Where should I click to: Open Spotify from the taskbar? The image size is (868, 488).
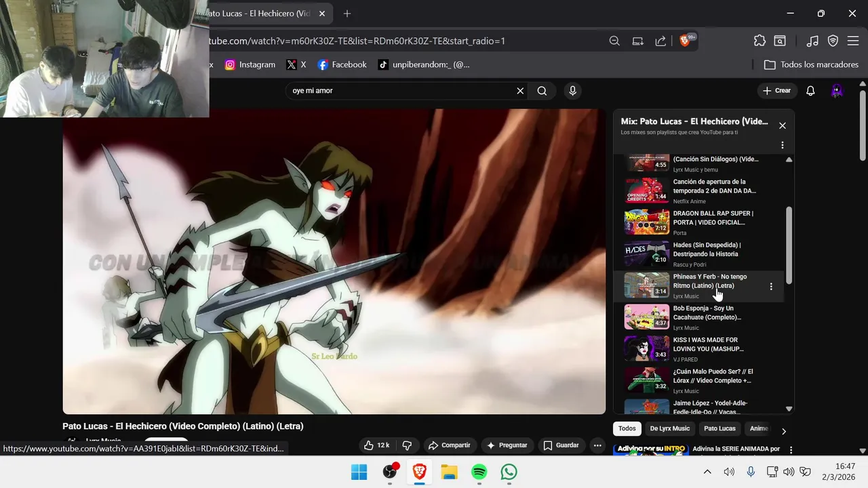tap(479, 472)
